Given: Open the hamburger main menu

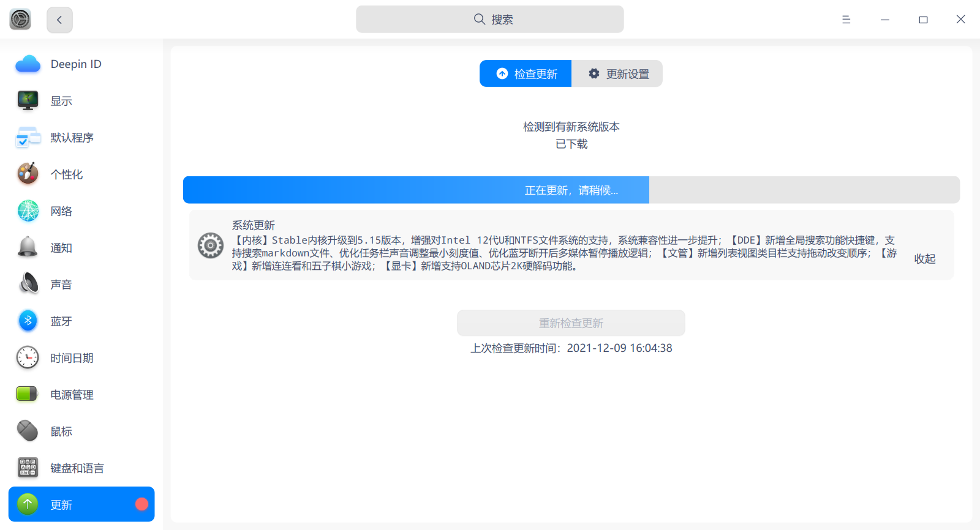Looking at the screenshot, I should tap(846, 20).
